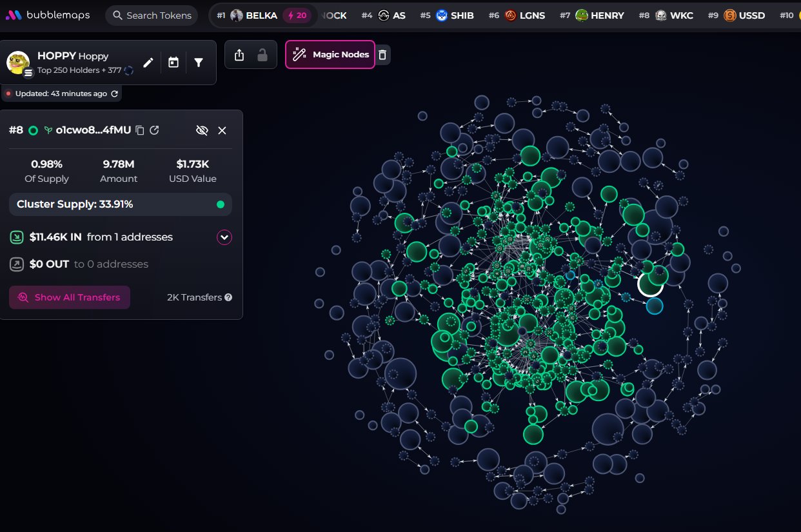Click the Search Tokens field
This screenshot has width=801, height=532.
click(152, 15)
